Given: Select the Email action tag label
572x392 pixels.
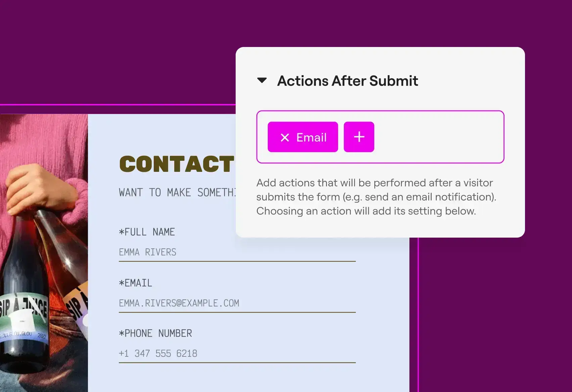Looking at the screenshot, I should tap(311, 137).
